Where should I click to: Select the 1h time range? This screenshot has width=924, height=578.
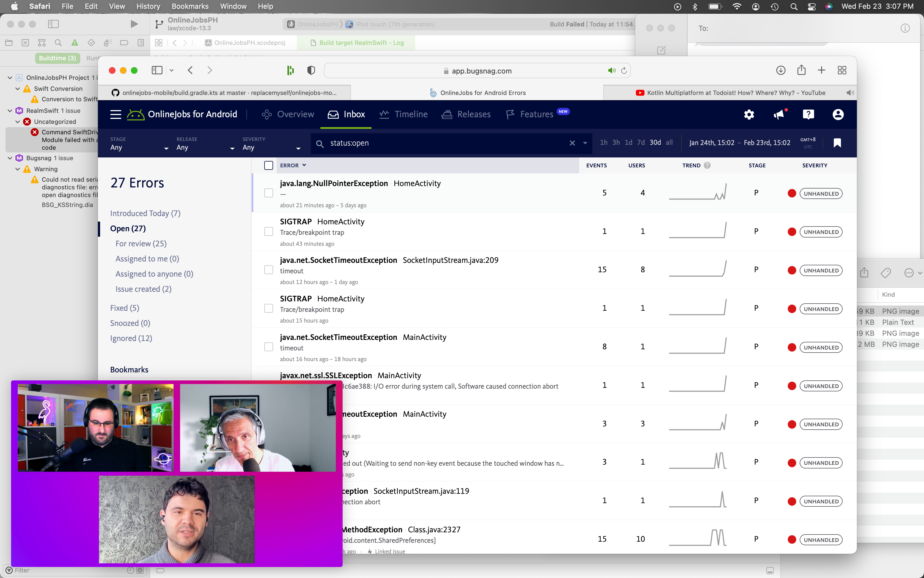pos(603,143)
